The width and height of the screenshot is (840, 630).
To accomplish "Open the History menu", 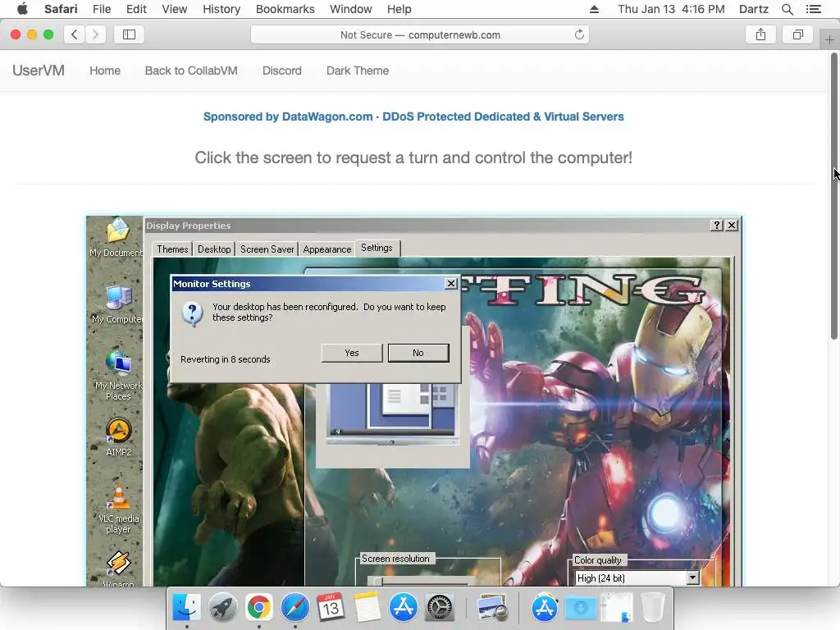I will 221,9.
